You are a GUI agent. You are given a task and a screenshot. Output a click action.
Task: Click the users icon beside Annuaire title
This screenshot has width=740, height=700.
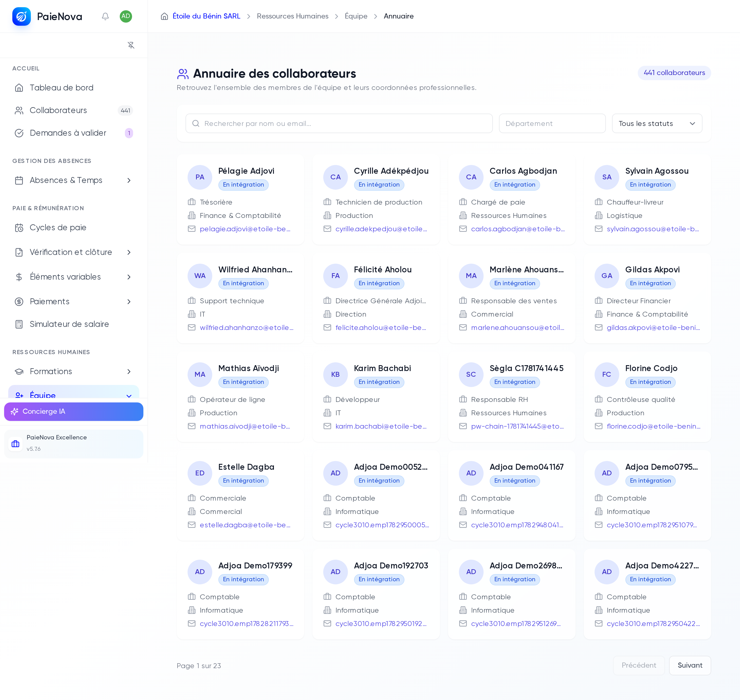[x=183, y=74]
